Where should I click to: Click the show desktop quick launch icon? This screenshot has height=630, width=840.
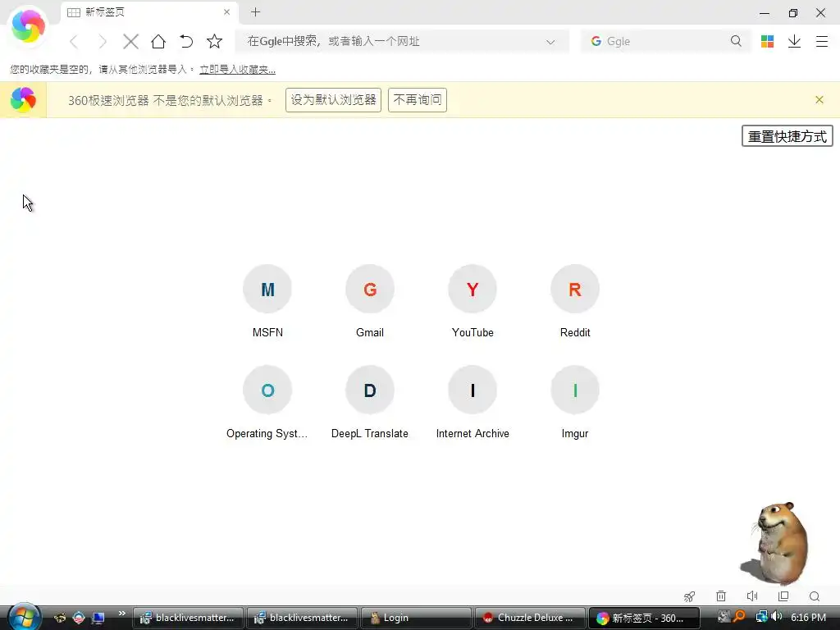98,619
